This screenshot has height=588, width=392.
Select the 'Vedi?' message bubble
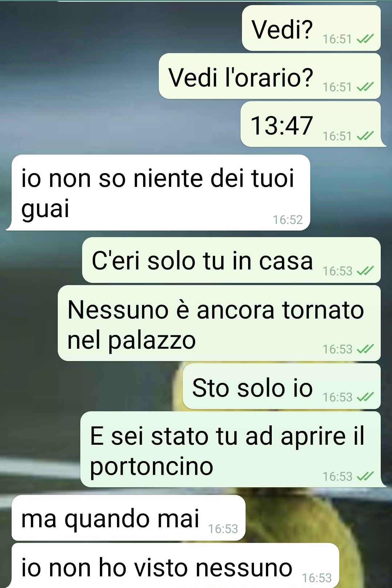(x=311, y=28)
